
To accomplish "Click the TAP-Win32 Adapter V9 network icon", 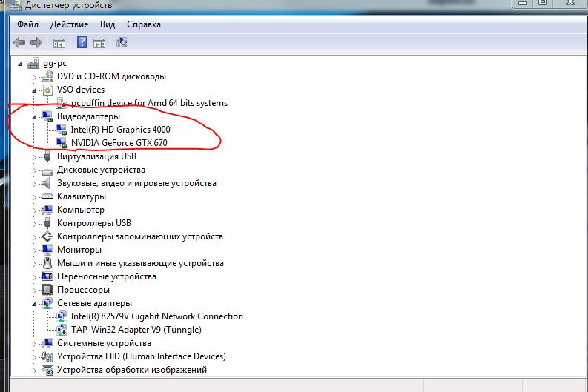I will pyautogui.click(x=62, y=330).
